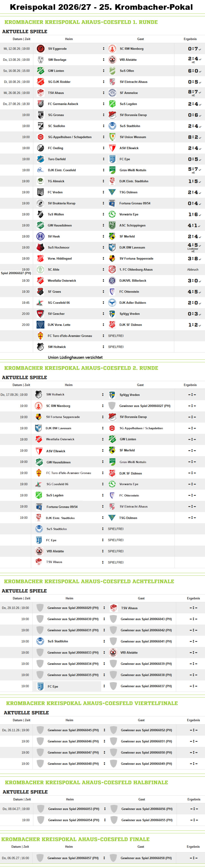Viewport: 205px width, 868px height.
Task: Expand result 4:1 of GW Hausdülmen match
Action: point(194,226)
